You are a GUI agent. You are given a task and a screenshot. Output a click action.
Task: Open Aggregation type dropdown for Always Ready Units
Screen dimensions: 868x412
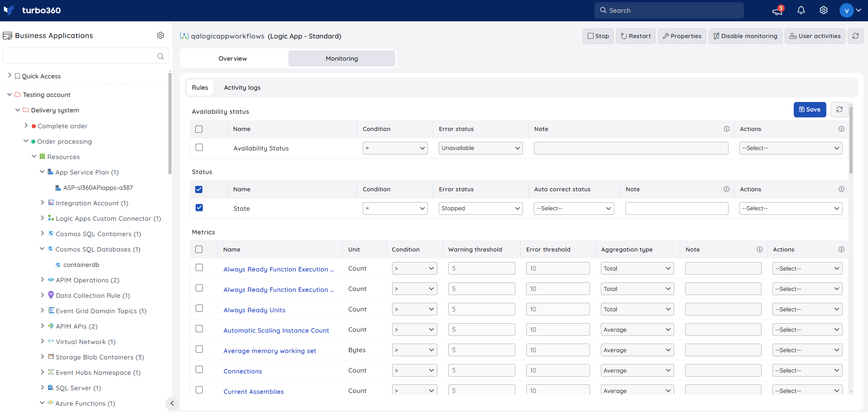637,309
